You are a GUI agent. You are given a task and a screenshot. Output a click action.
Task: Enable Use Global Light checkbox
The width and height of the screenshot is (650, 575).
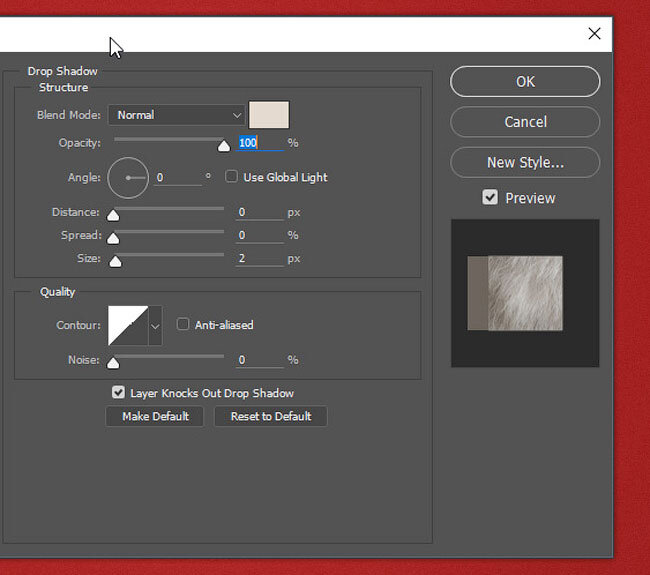coord(231,177)
